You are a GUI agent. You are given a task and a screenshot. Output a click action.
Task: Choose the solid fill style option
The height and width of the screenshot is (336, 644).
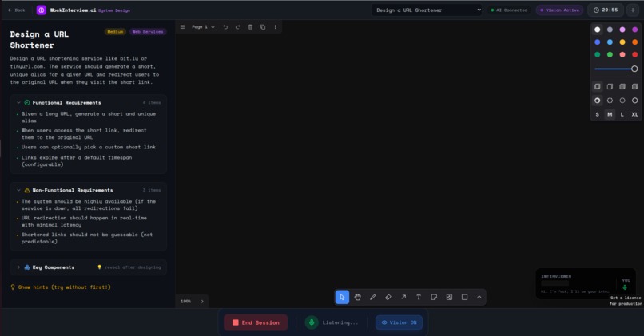click(622, 86)
